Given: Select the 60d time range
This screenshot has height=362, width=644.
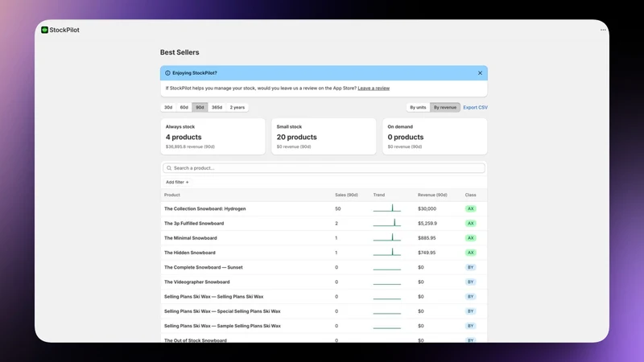Looking at the screenshot, I should pos(184,108).
